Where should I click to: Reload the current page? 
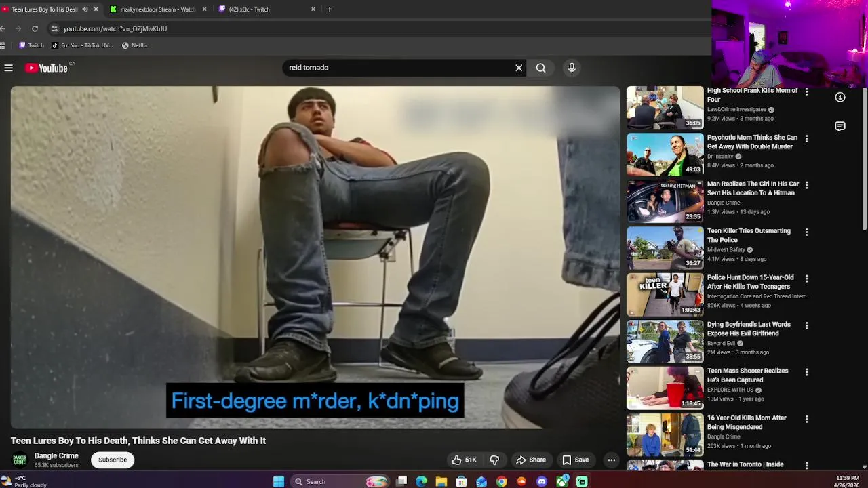(x=35, y=28)
